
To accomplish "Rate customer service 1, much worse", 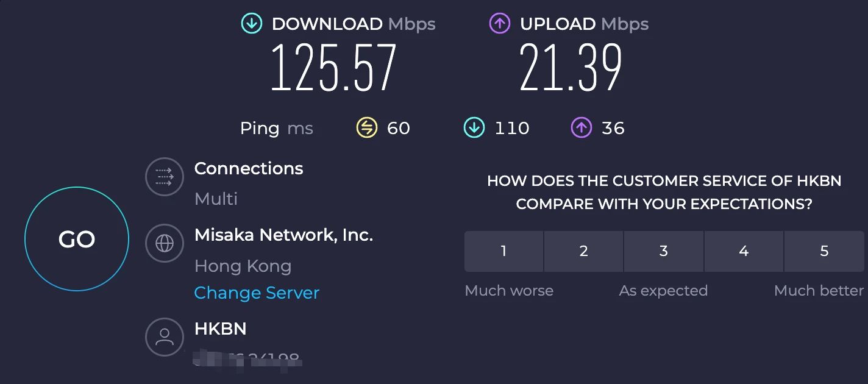I will (x=503, y=251).
